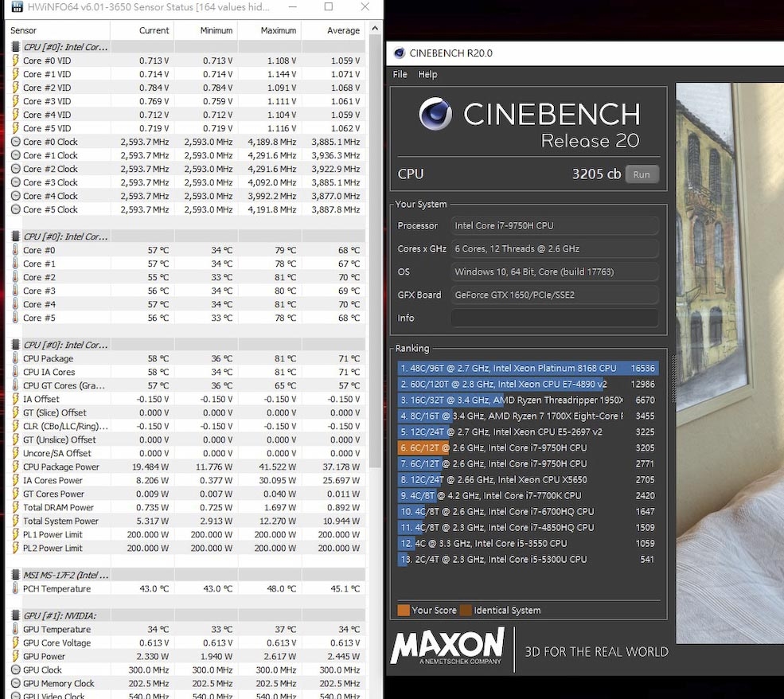Select the i7-9750H ranking entry scoring 2771
This screenshot has height=699, width=784.
(528, 463)
